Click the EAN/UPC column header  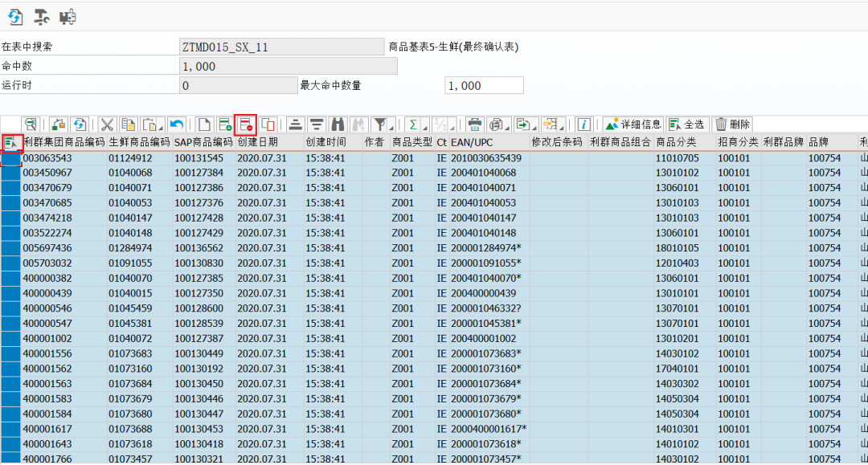point(489,143)
